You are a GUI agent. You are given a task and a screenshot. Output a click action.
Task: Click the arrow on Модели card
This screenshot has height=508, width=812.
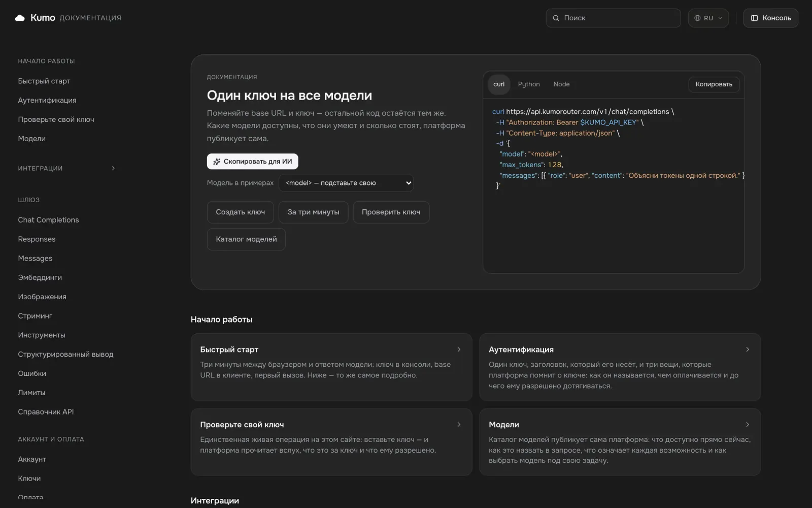tap(748, 424)
